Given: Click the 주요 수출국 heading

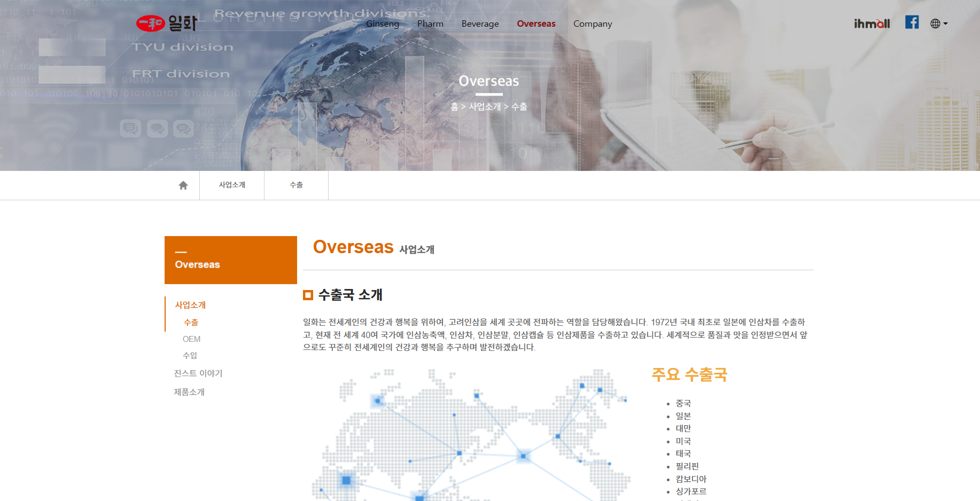Looking at the screenshot, I should point(689,374).
